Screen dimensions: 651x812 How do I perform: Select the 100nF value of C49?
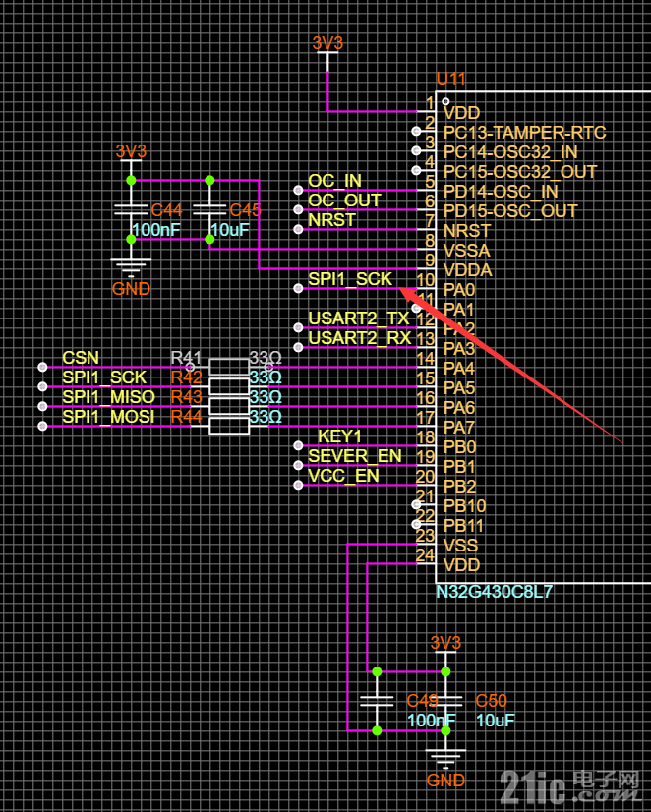click(432, 721)
